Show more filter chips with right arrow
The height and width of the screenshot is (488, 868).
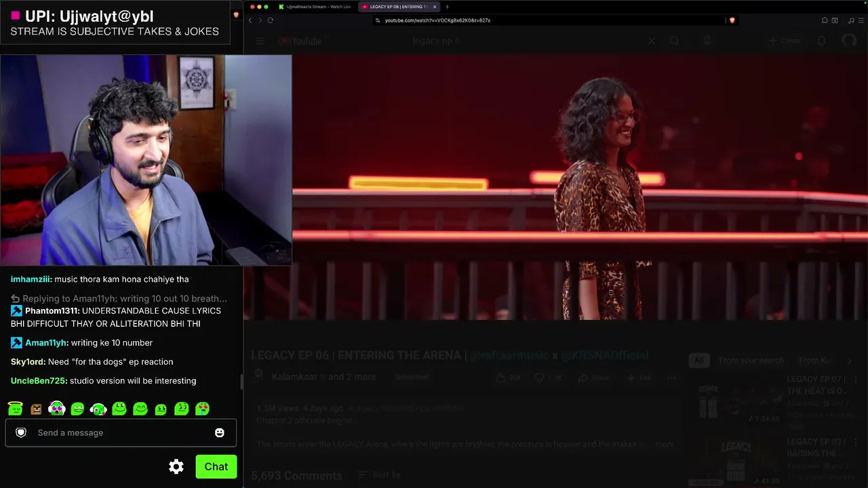849,361
